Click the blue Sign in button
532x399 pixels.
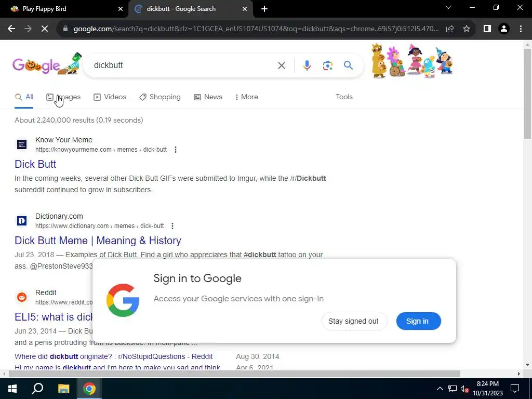pos(418,321)
